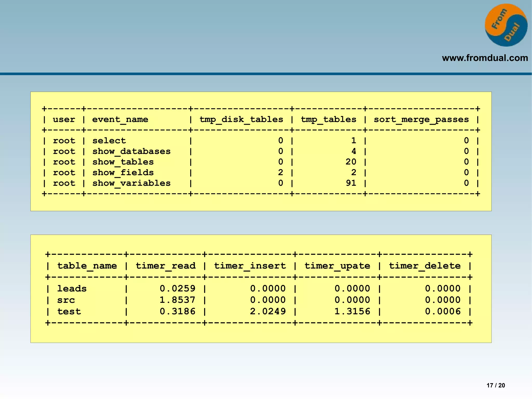Click the 'event_name' column header
Image resolution: width=532 pixels, height=399 pixels.
click(x=120, y=120)
